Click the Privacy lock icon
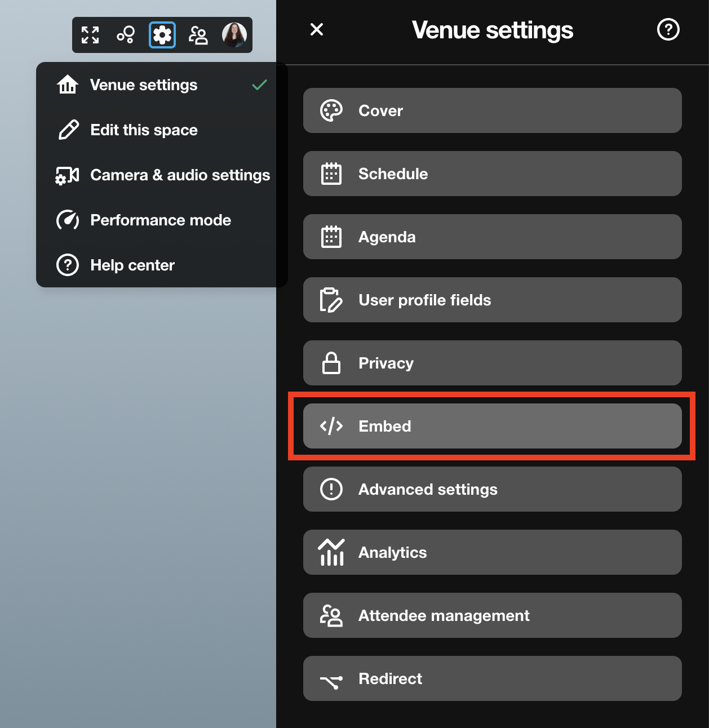The height and width of the screenshot is (728, 709). point(331,363)
